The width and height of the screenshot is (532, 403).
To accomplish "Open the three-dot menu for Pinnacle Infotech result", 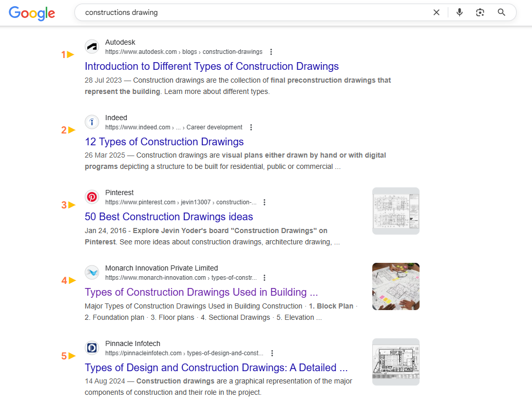I will point(272,353).
